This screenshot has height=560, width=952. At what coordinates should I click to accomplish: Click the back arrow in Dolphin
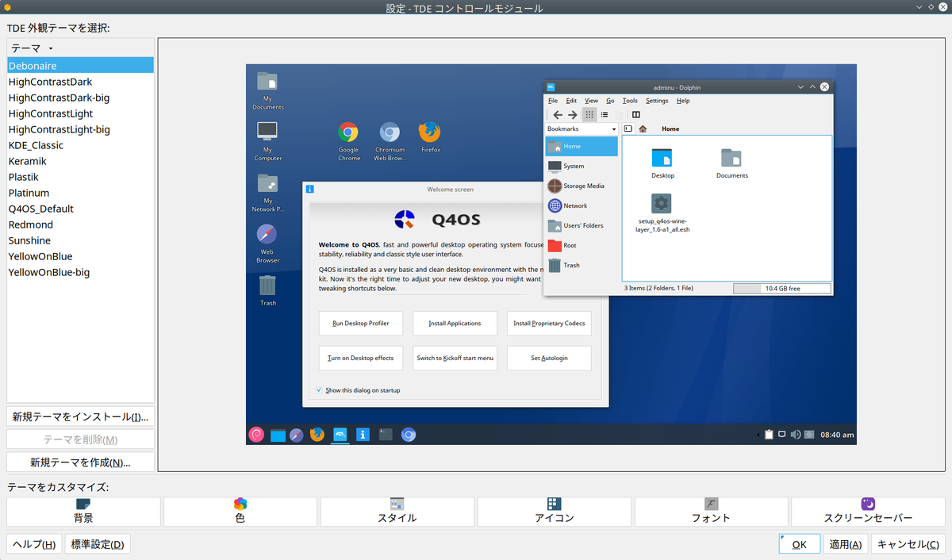point(558,114)
